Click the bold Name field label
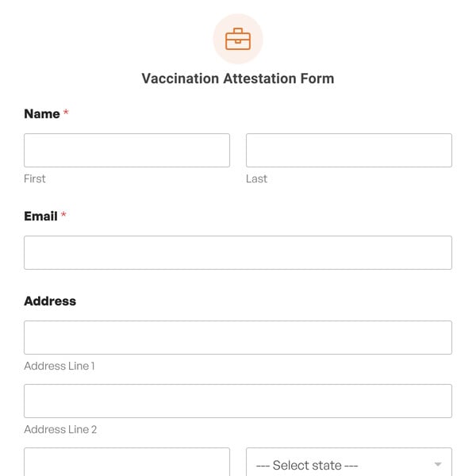The image size is (476, 476). tap(42, 114)
